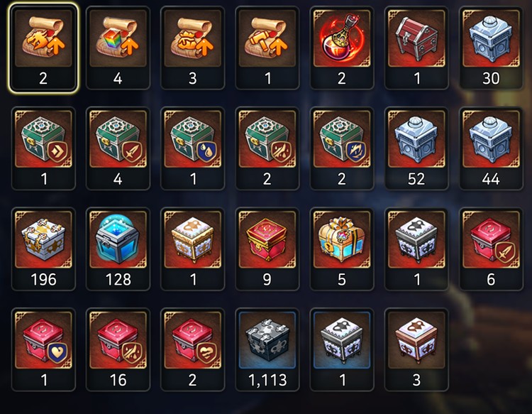Click the rainbow cube scroll item
532x414 pixels.
tap(118, 48)
